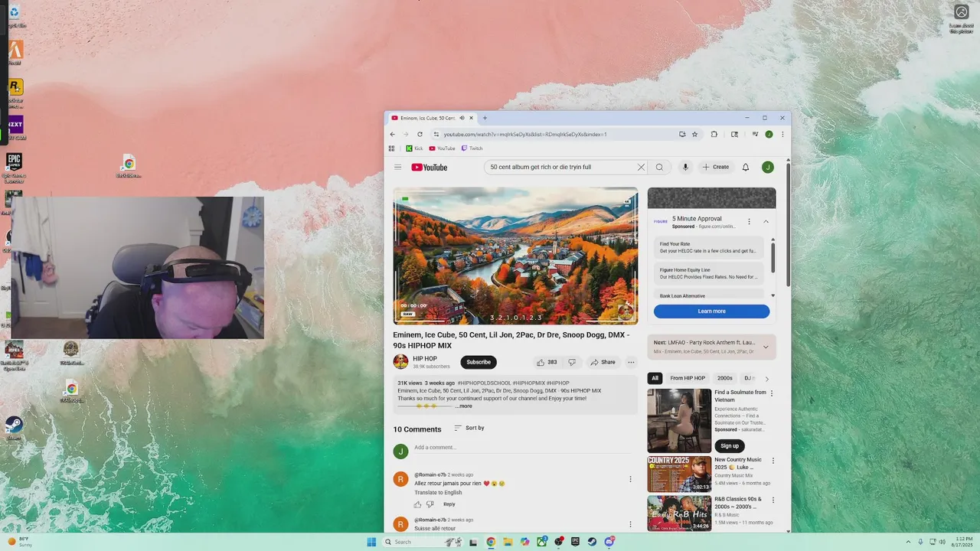
Task: Select the All filter chip
Action: 655,378
